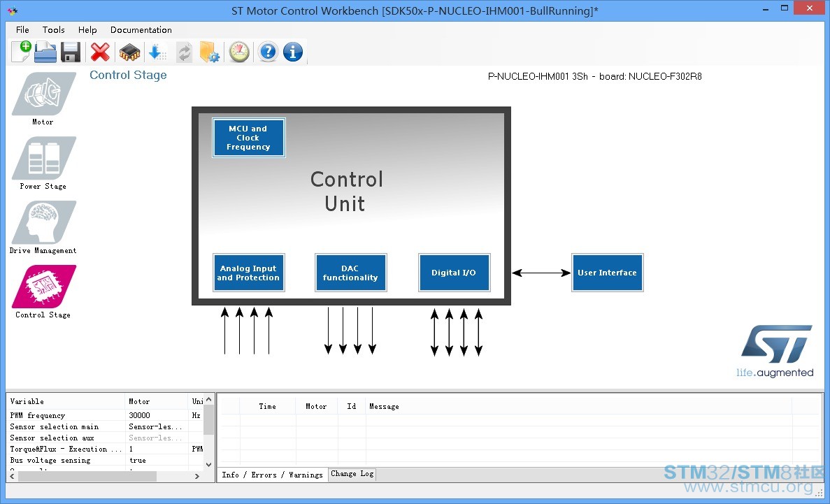Open the Tools menu

53,29
